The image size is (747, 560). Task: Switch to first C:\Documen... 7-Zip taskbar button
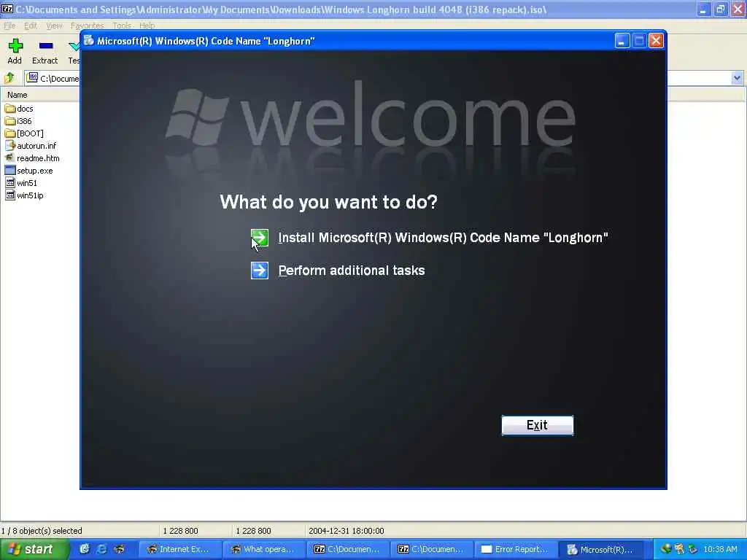348,550
